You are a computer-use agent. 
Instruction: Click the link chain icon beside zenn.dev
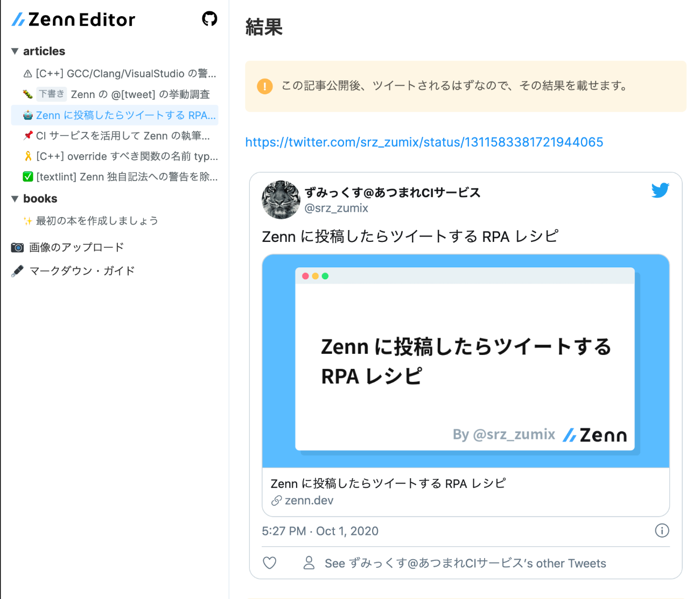[x=277, y=500]
